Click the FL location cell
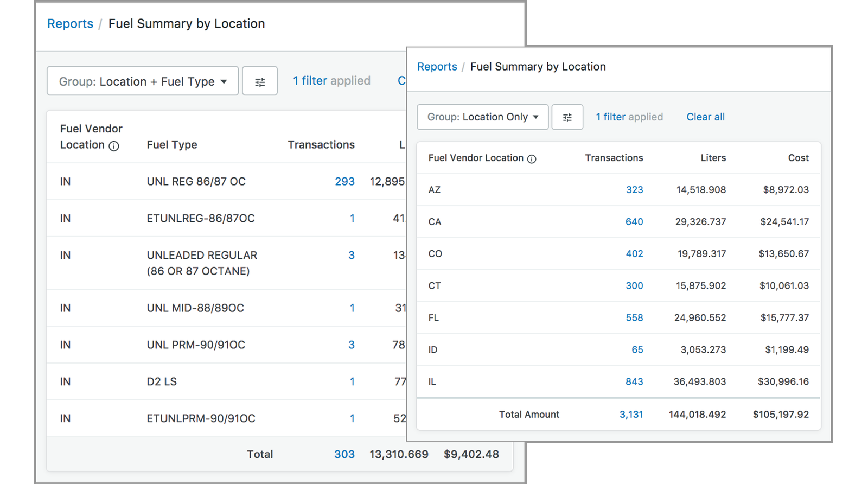The height and width of the screenshot is (484, 868). click(x=433, y=318)
